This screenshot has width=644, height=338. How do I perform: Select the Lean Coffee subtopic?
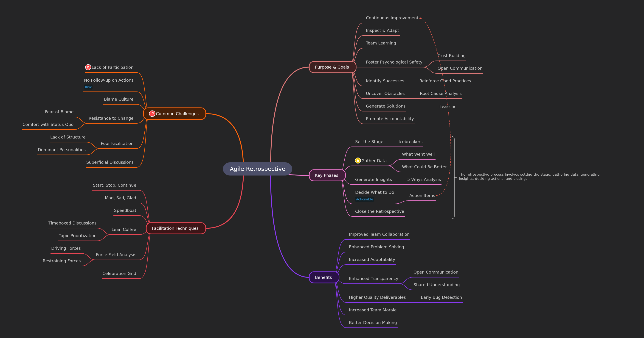(x=124, y=229)
